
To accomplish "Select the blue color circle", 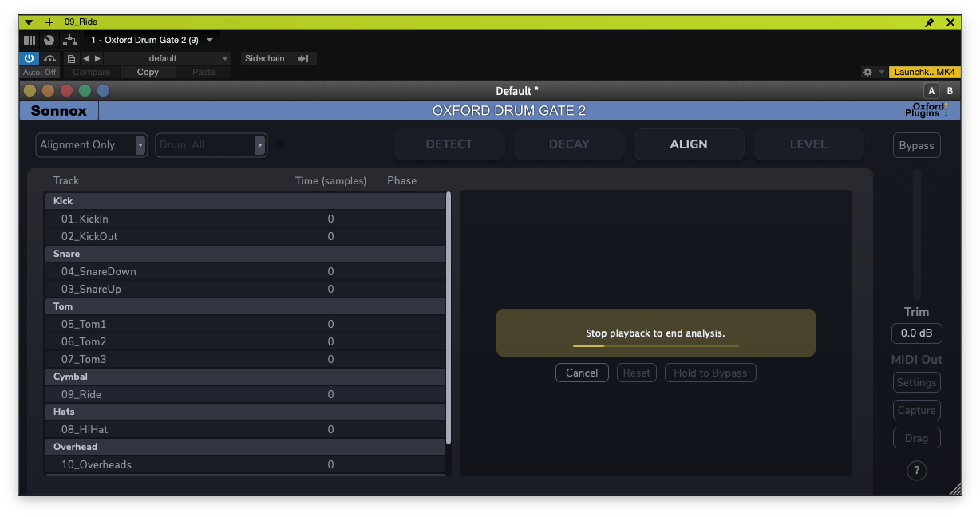I will (103, 90).
